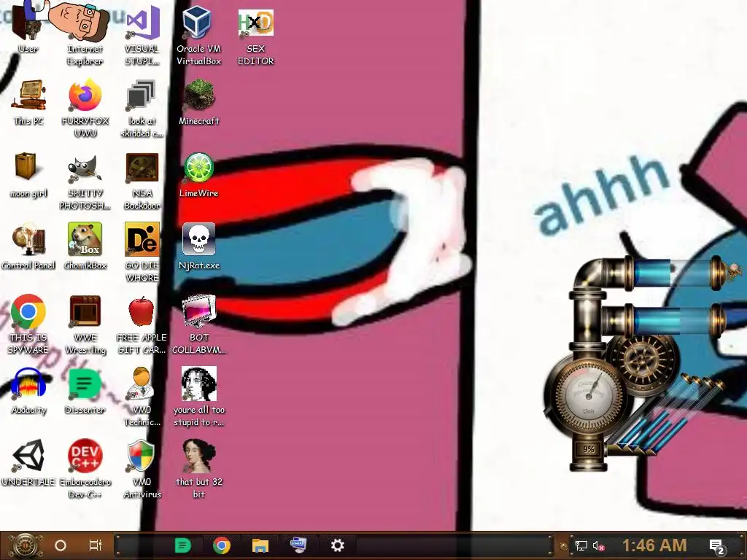Launch FURRYFOX UWU Firefox icon
Screen dimensions: 747x560
click(85, 108)
